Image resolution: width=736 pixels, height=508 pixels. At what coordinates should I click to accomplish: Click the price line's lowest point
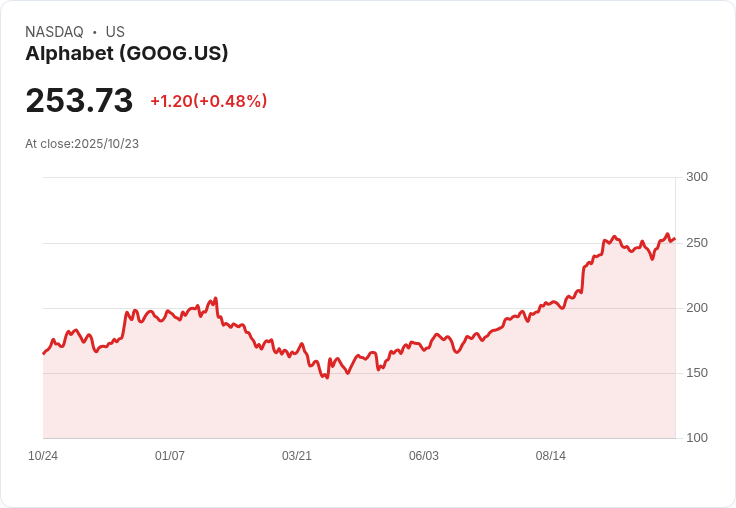click(x=326, y=377)
